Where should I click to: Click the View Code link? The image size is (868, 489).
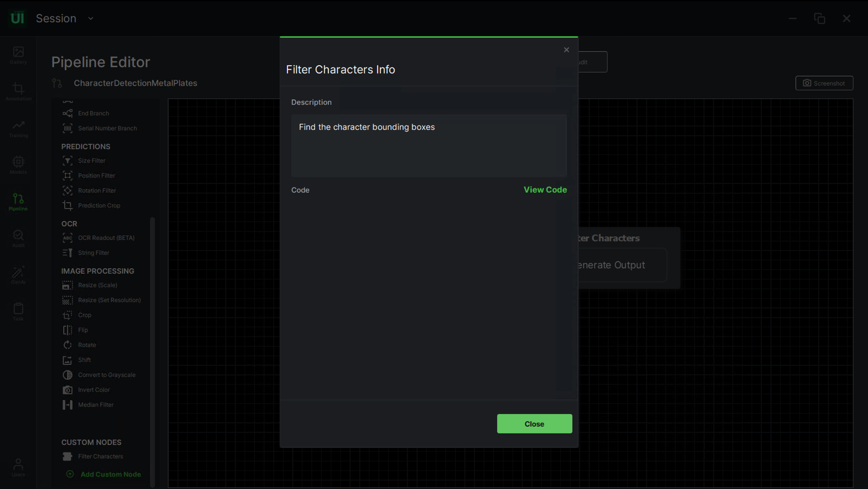click(x=545, y=190)
